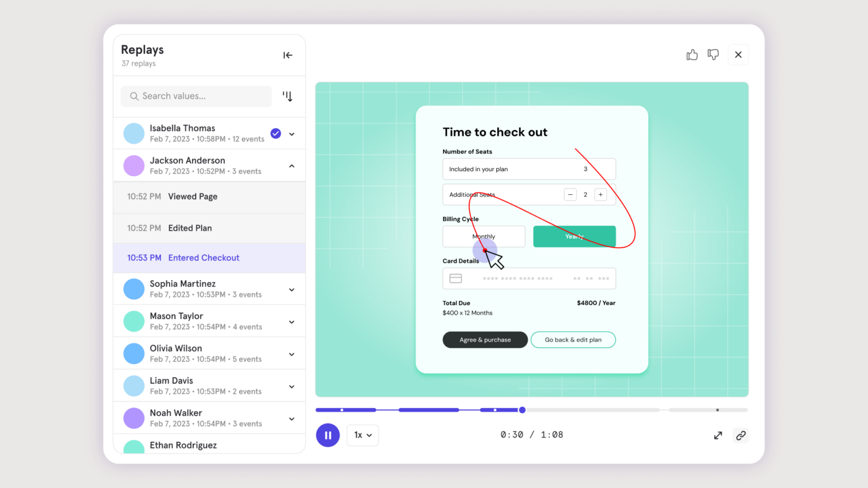Screen dimensions: 868x488
Task: Select the Viewed Page event
Action: click(193, 197)
